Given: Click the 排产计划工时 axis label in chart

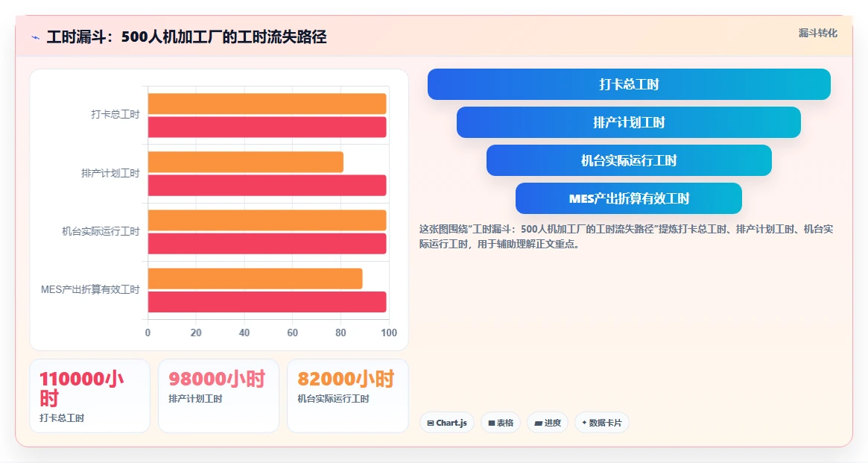Looking at the screenshot, I should point(110,174).
